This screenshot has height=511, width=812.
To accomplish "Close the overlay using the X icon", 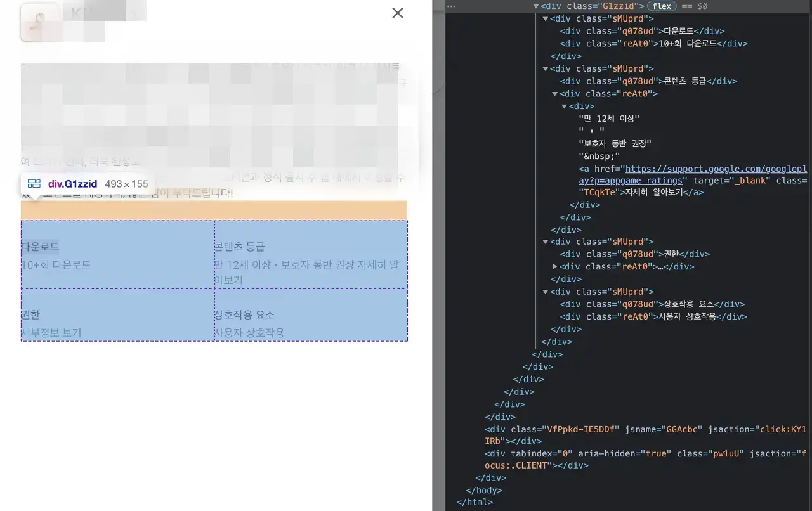I will click(x=398, y=13).
